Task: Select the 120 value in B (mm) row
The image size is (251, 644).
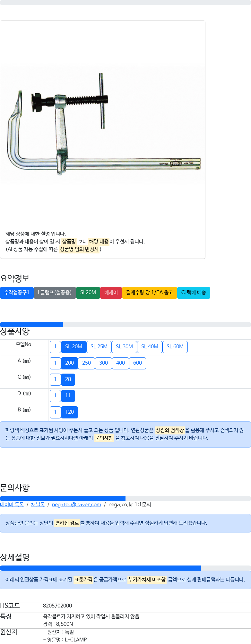Action: (x=69, y=412)
